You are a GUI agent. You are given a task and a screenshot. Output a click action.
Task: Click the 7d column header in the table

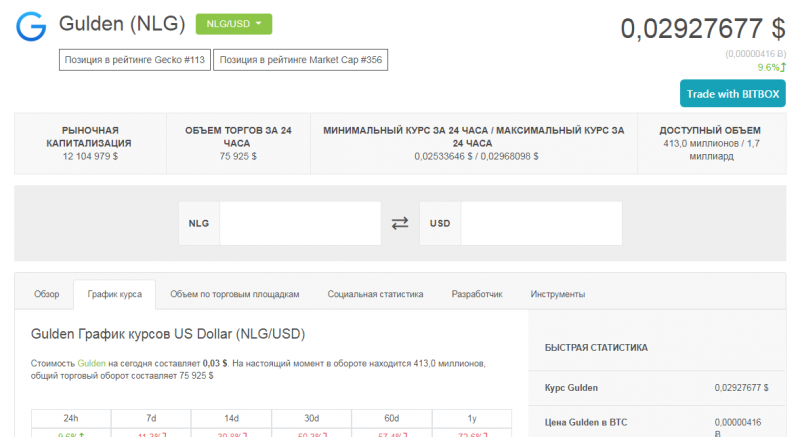point(151,418)
